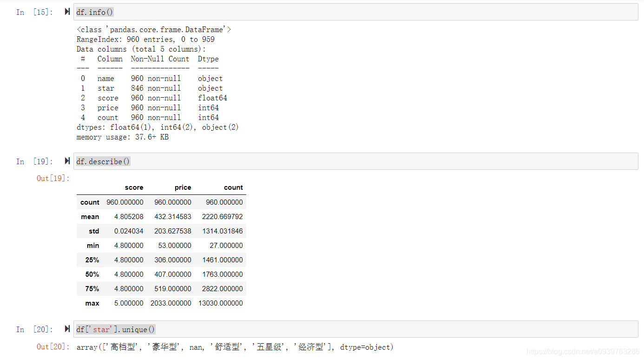Screen dimensions: 644x360
Task: Click min price value 53.000000
Action: pos(175,246)
